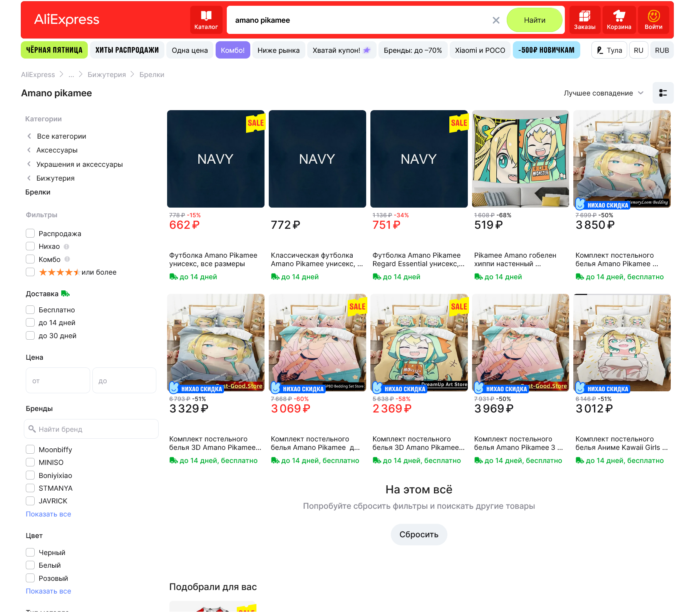The width and height of the screenshot is (700, 612).
Task: Enable the four stars or more rating checkbox
Action: coord(30,272)
